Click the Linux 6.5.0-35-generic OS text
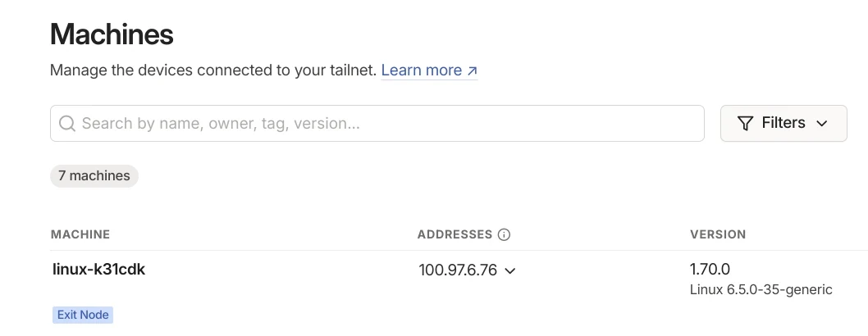The height and width of the screenshot is (336, 868). click(761, 289)
